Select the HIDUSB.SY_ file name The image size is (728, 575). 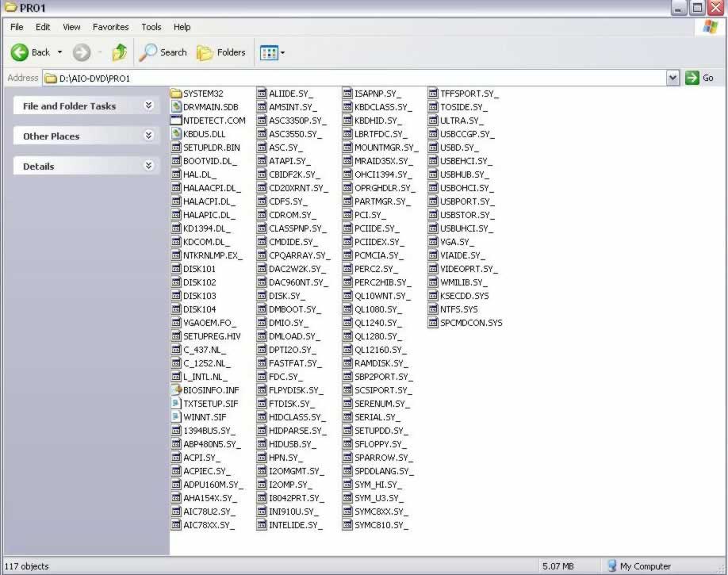pos(293,444)
